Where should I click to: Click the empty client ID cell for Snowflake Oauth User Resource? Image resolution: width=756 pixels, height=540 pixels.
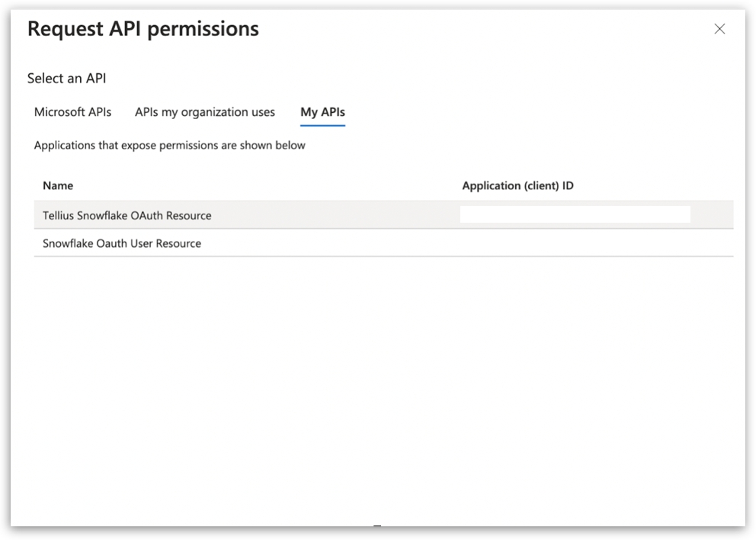[575, 243]
